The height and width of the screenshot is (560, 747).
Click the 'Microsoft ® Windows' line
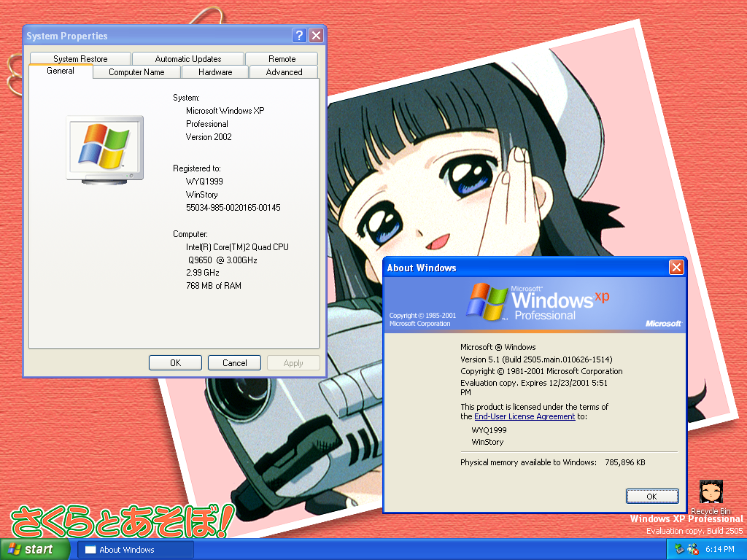498,347
